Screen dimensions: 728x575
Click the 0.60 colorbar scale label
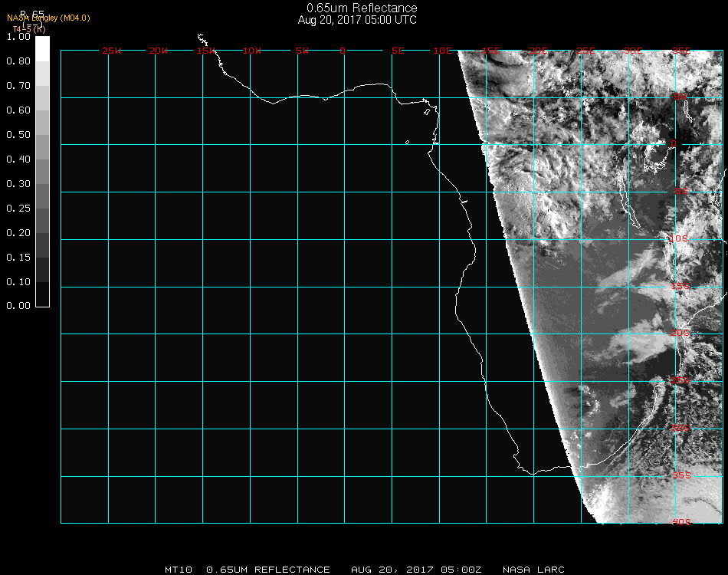coord(18,110)
